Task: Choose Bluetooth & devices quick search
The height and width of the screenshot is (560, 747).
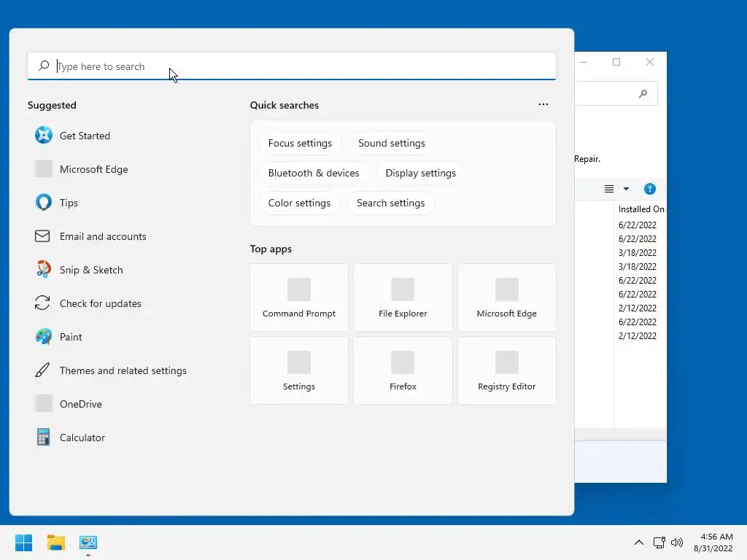Action: click(x=314, y=173)
